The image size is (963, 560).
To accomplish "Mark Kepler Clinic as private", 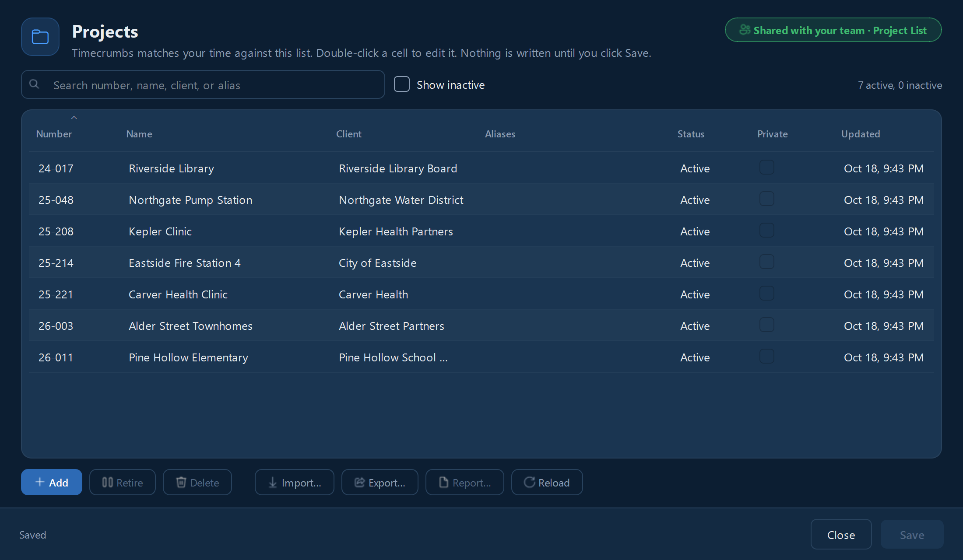I will pyautogui.click(x=767, y=230).
